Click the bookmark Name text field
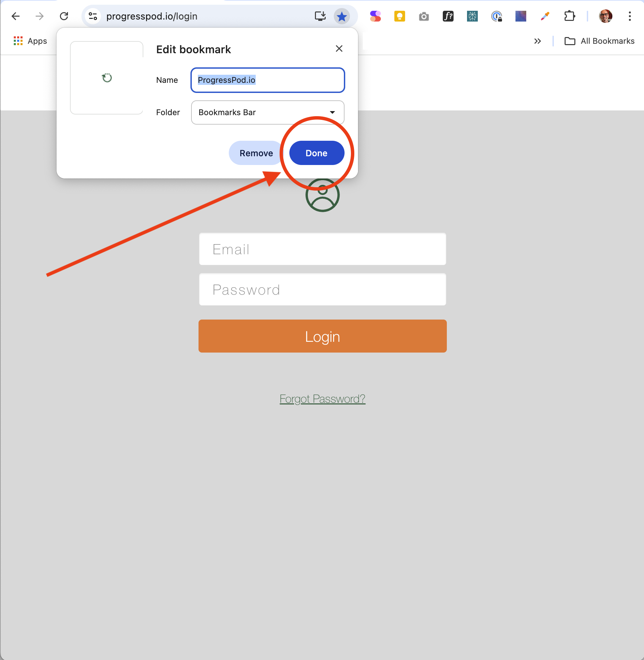Image resolution: width=644 pixels, height=660 pixels. [267, 80]
